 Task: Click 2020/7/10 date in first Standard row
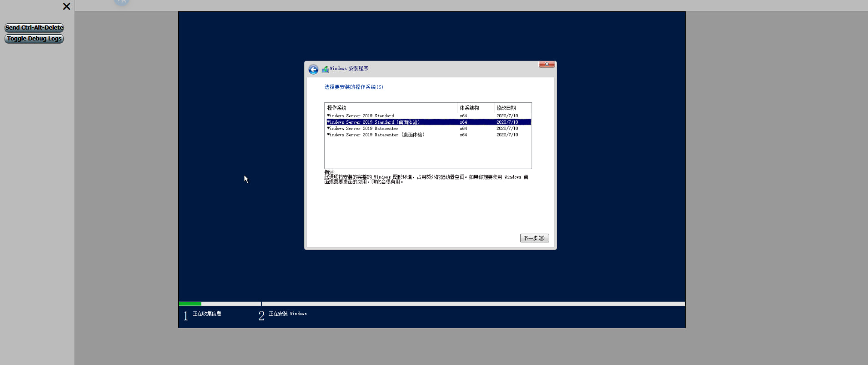[507, 116]
